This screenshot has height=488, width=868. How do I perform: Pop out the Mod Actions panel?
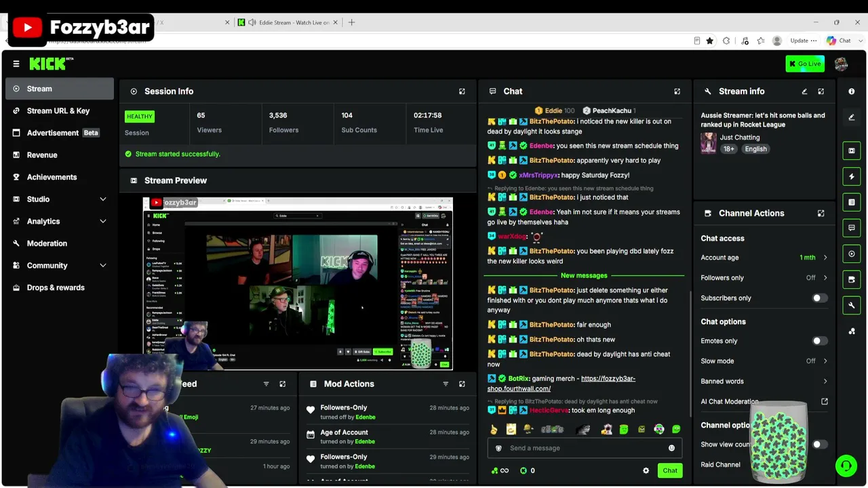462,384
